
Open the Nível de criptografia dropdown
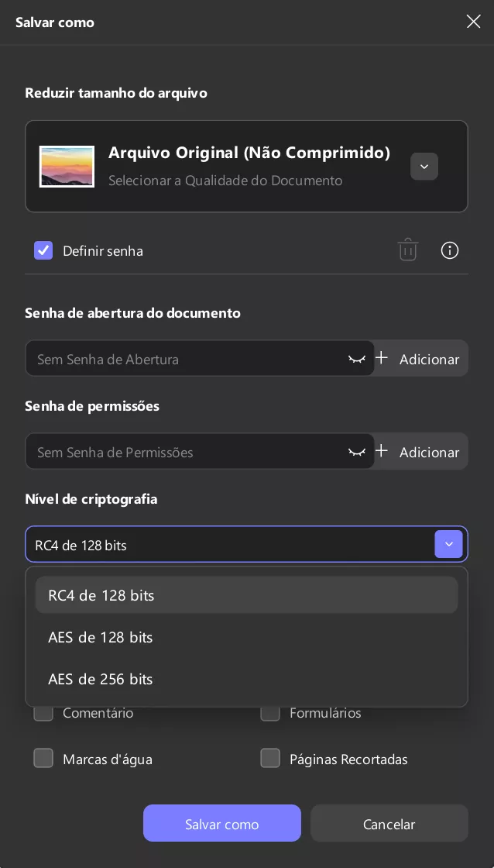coord(448,544)
